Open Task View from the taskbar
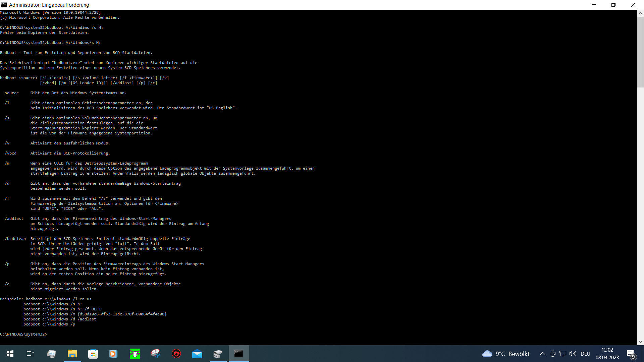Screen dimensions: 644x362 click(x=30, y=354)
